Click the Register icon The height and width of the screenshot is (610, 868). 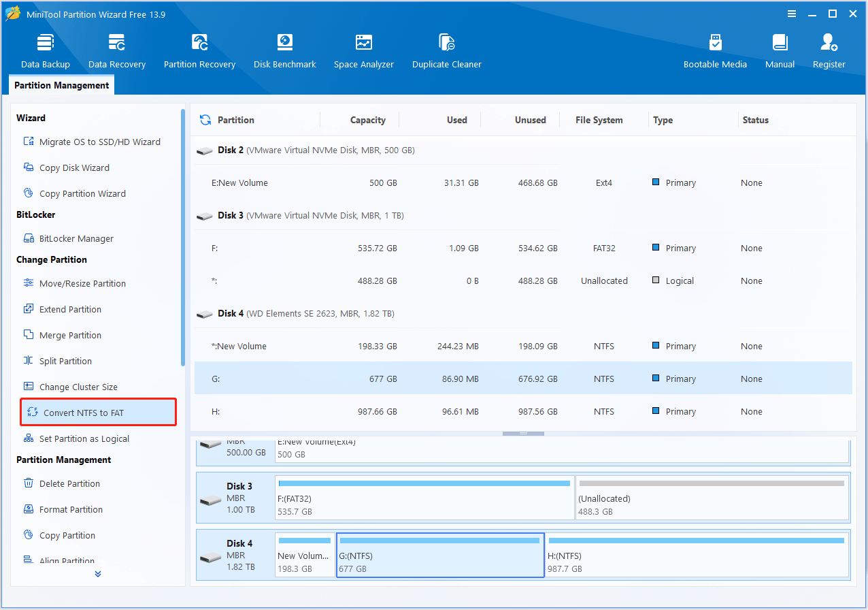point(829,44)
